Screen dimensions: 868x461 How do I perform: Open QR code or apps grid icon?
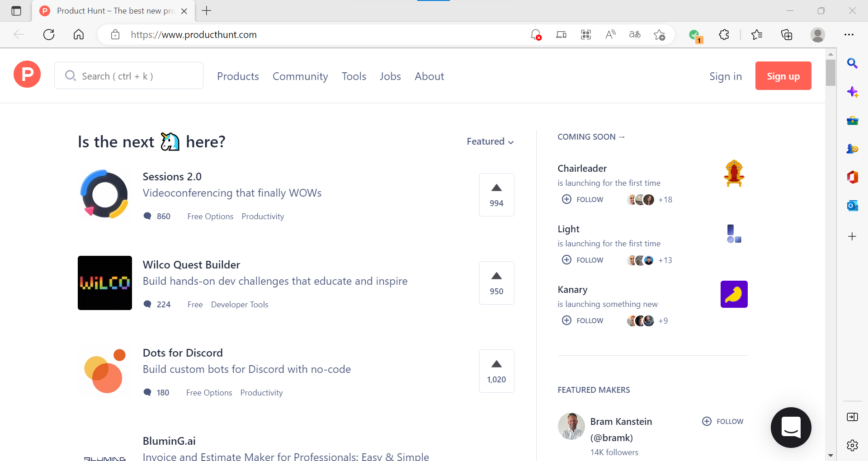pos(586,34)
